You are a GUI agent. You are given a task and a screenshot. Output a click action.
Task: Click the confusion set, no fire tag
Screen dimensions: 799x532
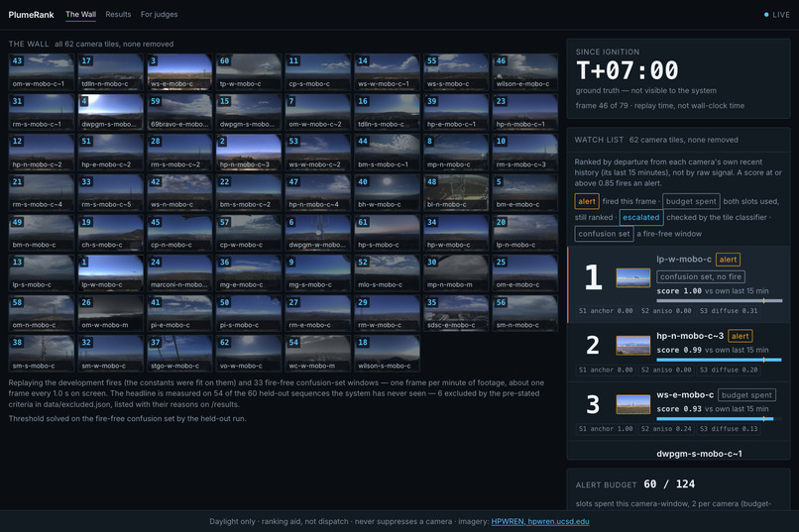pyautogui.click(x=701, y=276)
